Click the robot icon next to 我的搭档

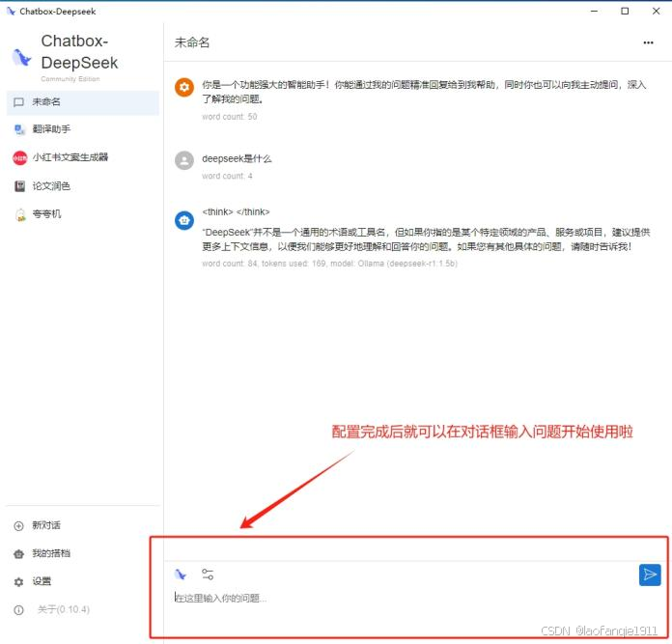19,554
